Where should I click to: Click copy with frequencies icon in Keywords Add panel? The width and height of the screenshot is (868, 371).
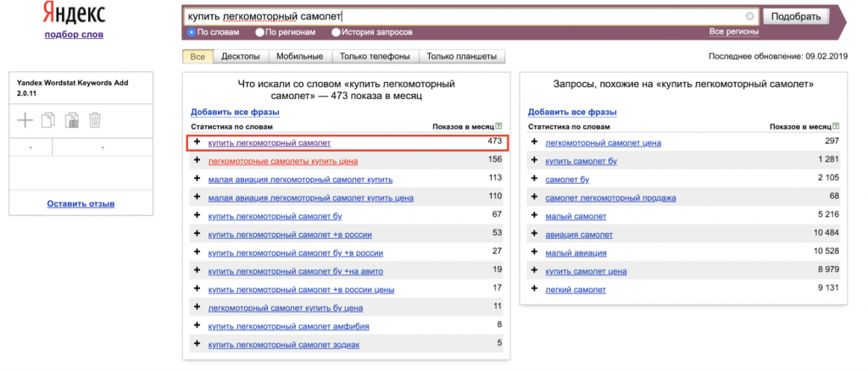(x=71, y=119)
